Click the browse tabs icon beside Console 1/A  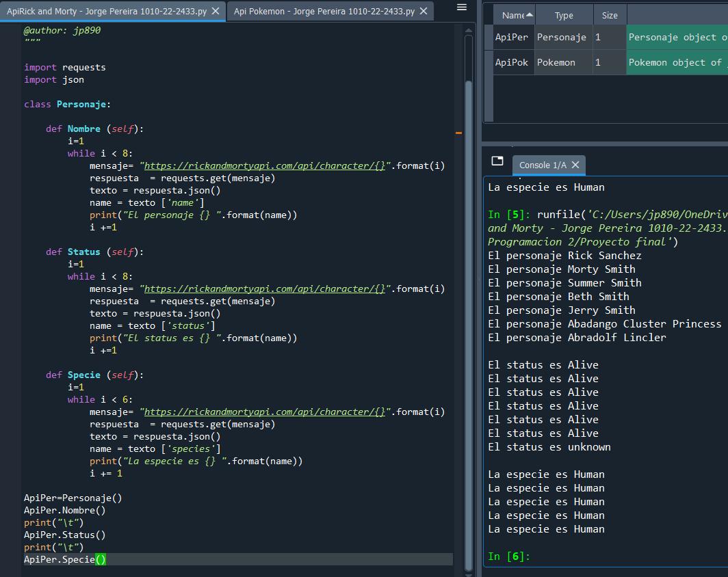(497, 161)
